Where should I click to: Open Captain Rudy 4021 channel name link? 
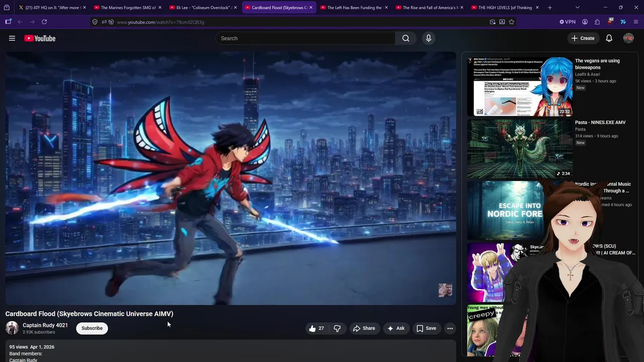point(45,325)
